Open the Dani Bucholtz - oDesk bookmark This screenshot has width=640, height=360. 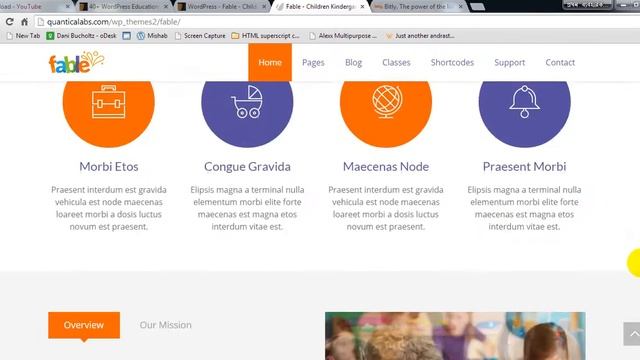[82, 36]
